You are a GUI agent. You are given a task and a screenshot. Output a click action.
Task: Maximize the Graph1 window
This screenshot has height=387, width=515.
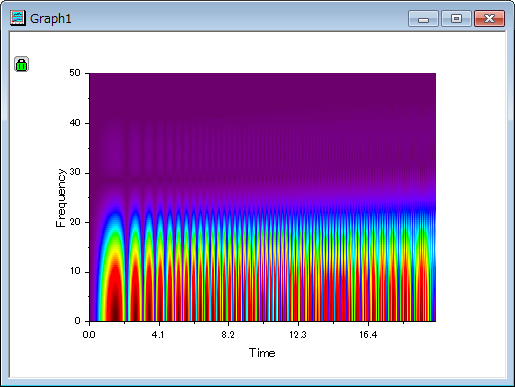[456, 18]
